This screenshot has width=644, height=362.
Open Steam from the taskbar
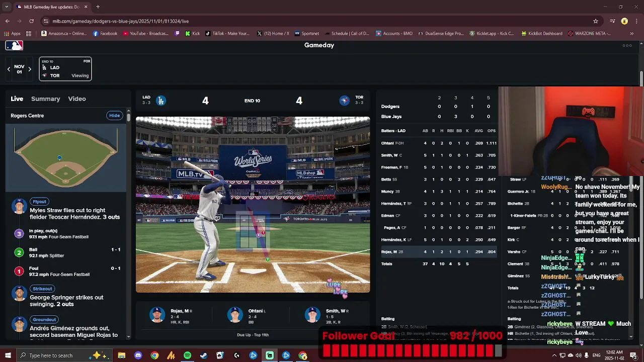pos(204,355)
